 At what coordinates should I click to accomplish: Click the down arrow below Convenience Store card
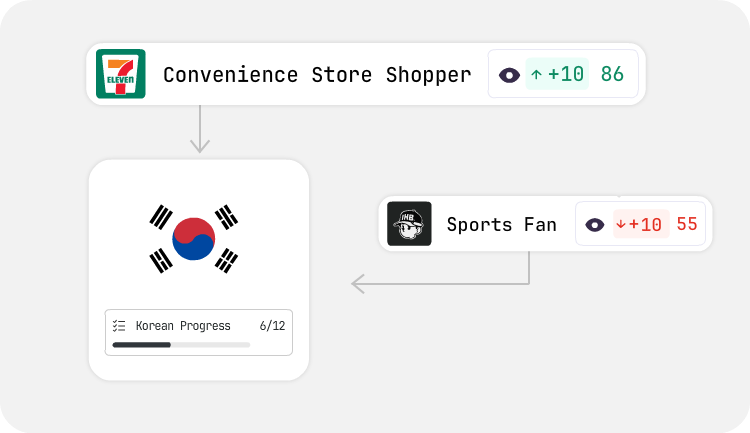200,130
